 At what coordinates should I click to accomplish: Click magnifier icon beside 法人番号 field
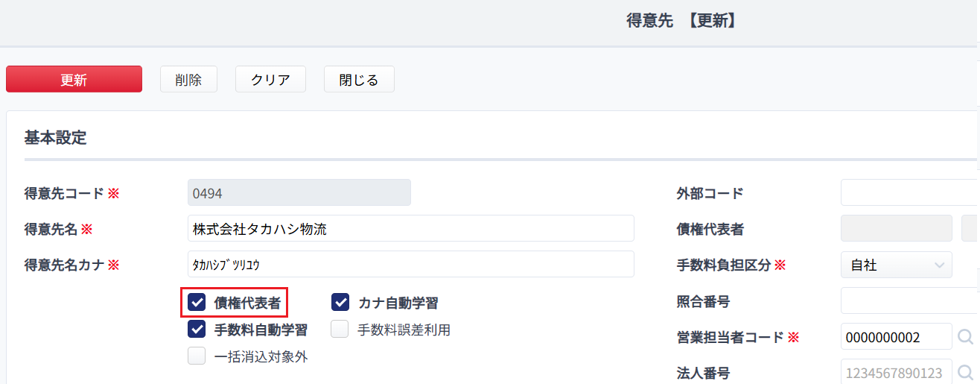click(965, 373)
